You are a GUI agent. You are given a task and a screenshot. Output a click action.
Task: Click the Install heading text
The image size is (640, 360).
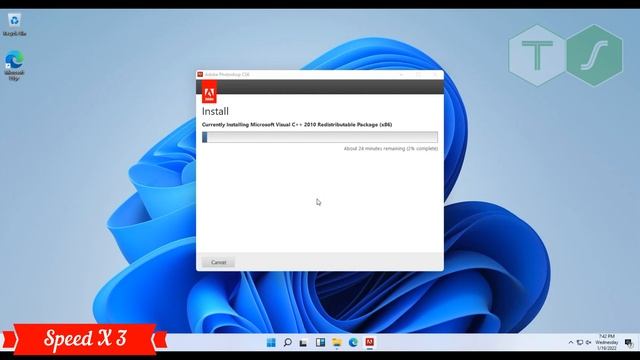tap(215, 111)
